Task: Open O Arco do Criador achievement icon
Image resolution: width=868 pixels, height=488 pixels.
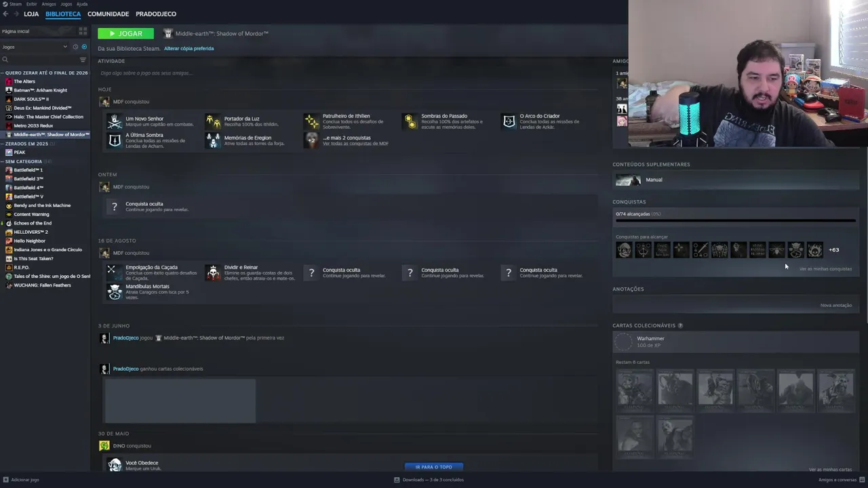Action: [509, 121]
